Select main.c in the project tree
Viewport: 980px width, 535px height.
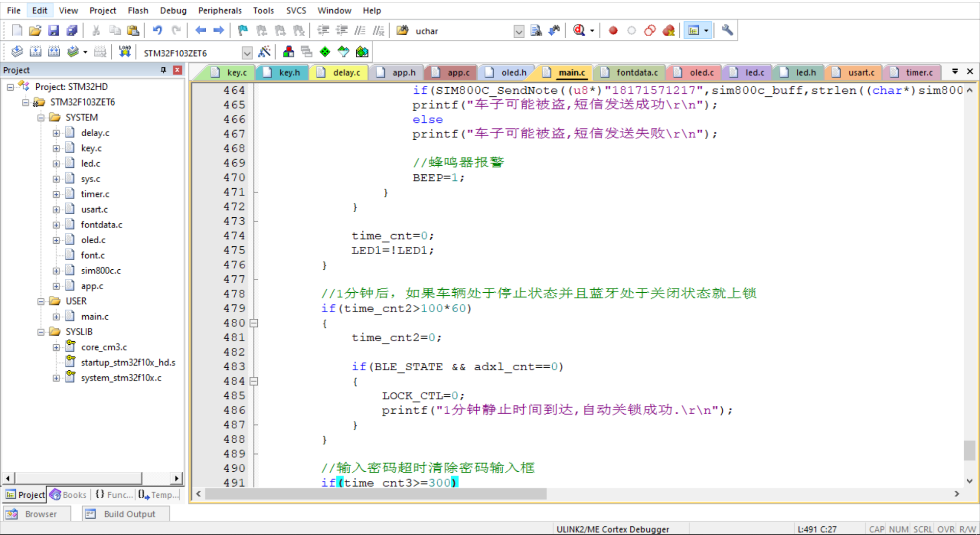pos(95,317)
